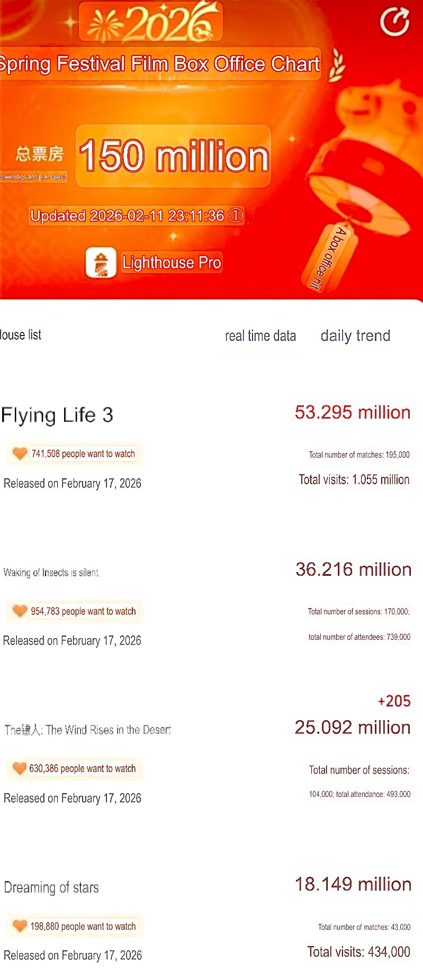Click the wheat laurel icon beside chart title
The height and width of the screenshot is (980, 423).
tap(337, 66)
